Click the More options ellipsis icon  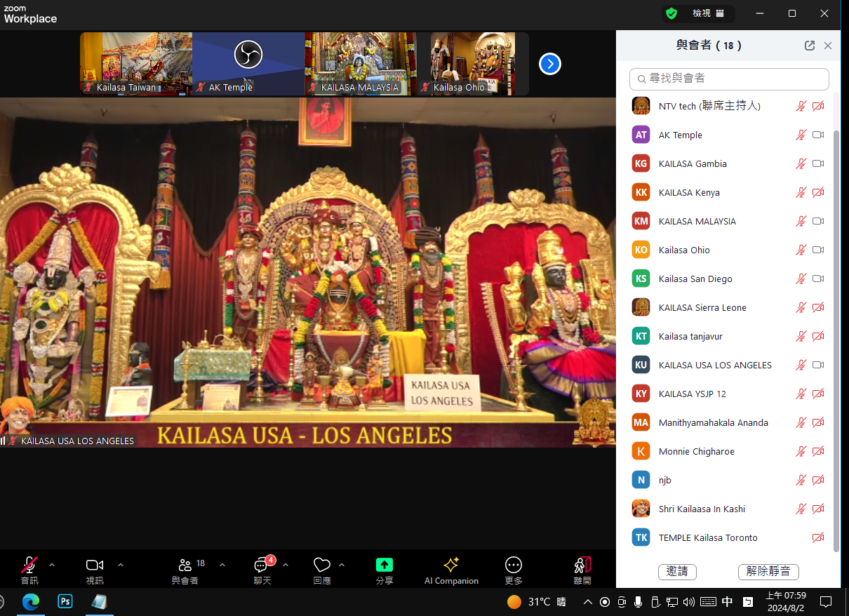click(x=513, y=565)
